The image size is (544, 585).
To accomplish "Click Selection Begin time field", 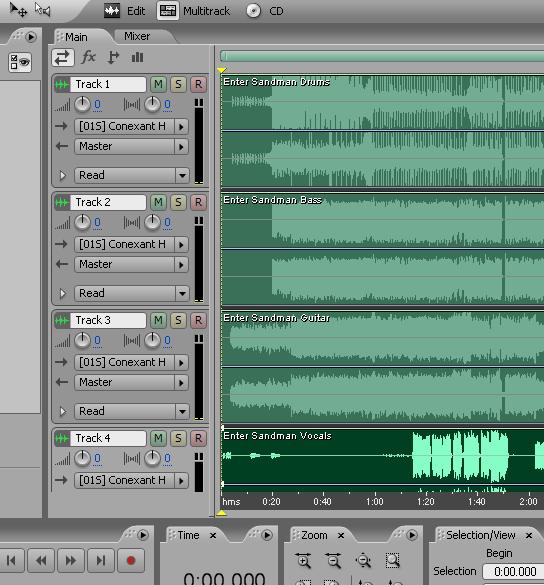I will (x=513, y=572).
